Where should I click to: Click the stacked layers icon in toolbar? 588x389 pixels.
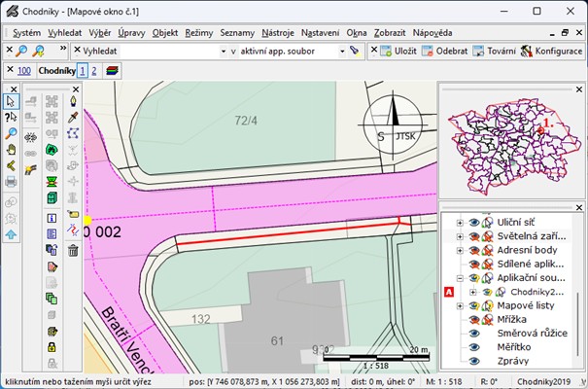click(x=114, y=71)
